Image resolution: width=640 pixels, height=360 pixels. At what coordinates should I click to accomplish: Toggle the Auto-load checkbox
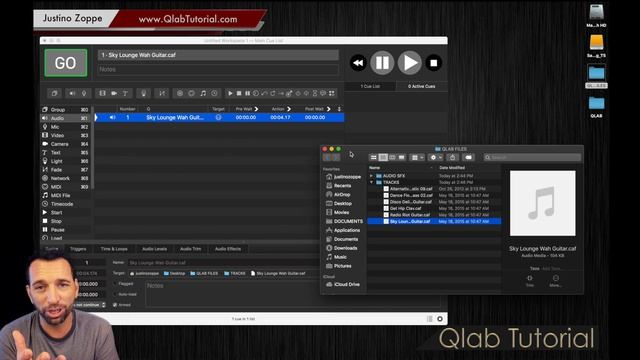[x=115, y=294]
